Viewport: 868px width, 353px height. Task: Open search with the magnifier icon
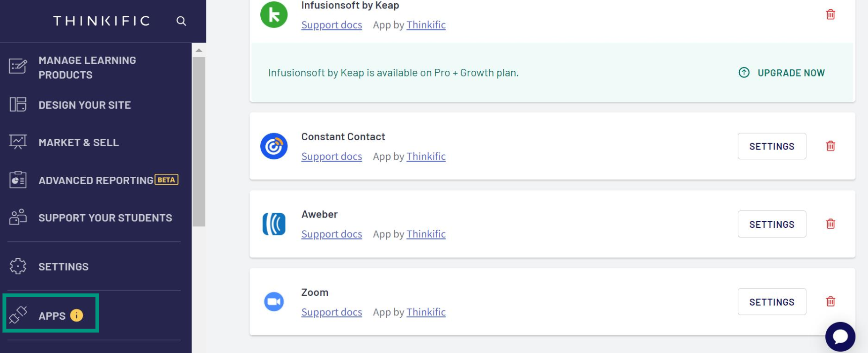pos(181,21)
